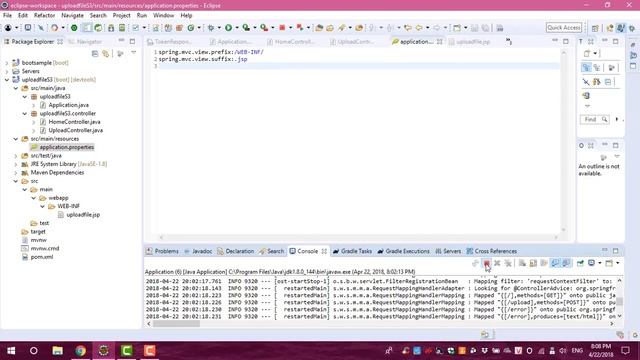This screenshot has width=640, height=360.
Task: Expand the src/test/java folder
Action: click(16, 156)
